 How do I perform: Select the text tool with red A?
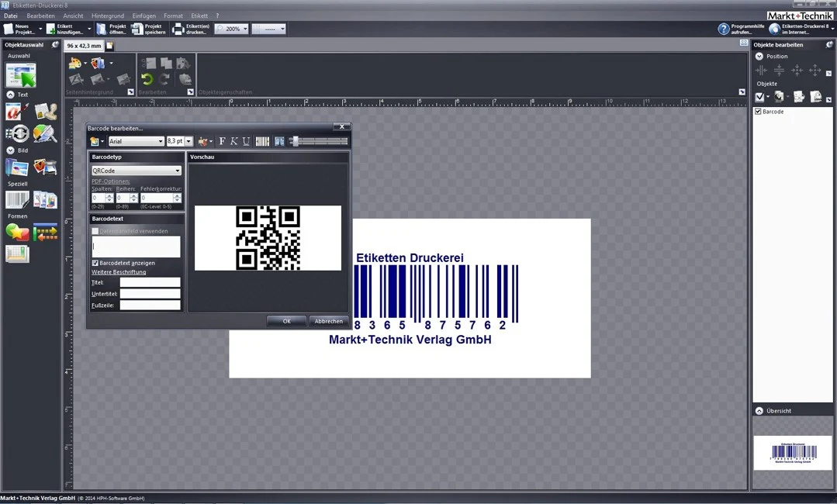tap(17, 112)
